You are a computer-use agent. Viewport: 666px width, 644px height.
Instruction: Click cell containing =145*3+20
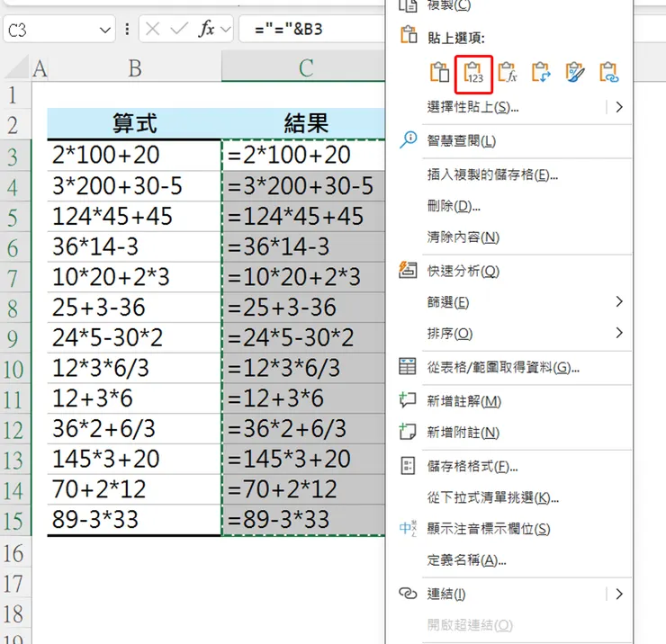303,460
